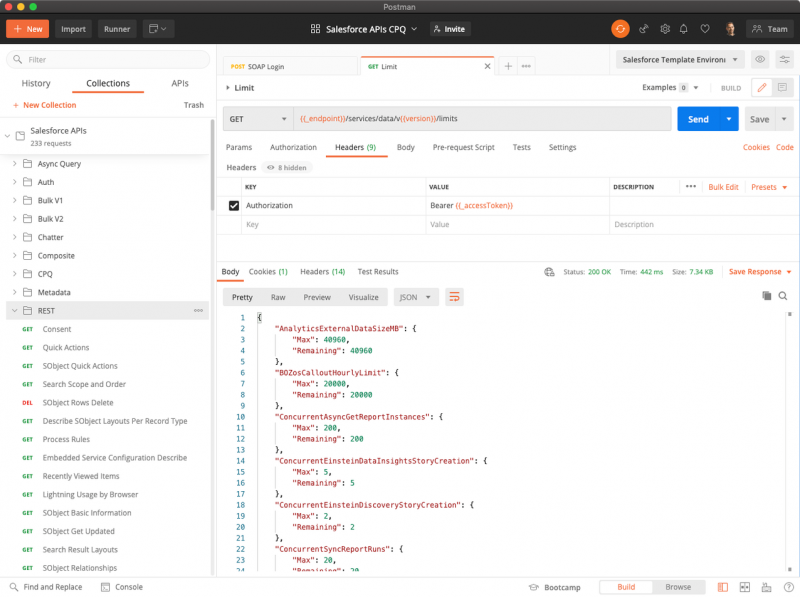This screenshot has height=597, width=800.
Task: Show the 8 hidden headers
Action: [x=287, y=167]
